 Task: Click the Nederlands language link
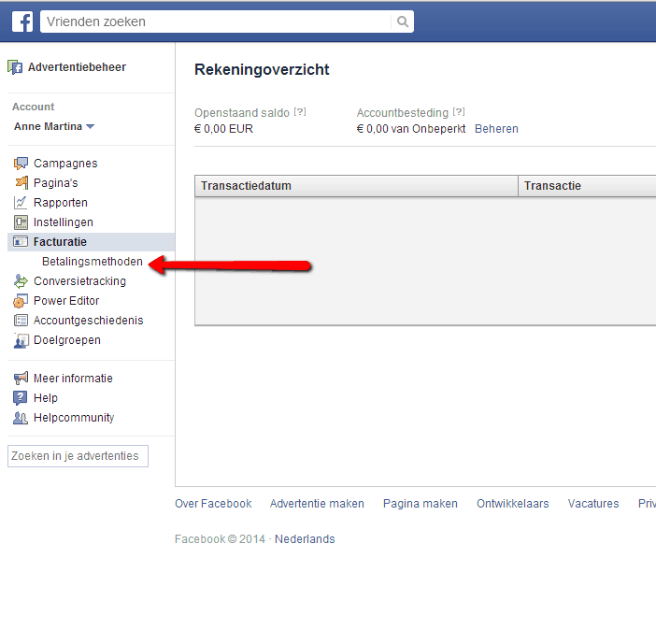[305, 539]
